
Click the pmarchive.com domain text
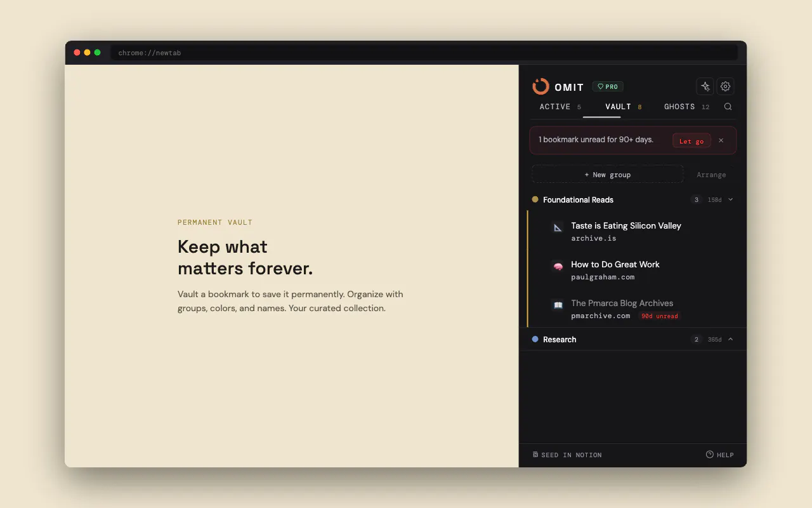tap(601, 316)
